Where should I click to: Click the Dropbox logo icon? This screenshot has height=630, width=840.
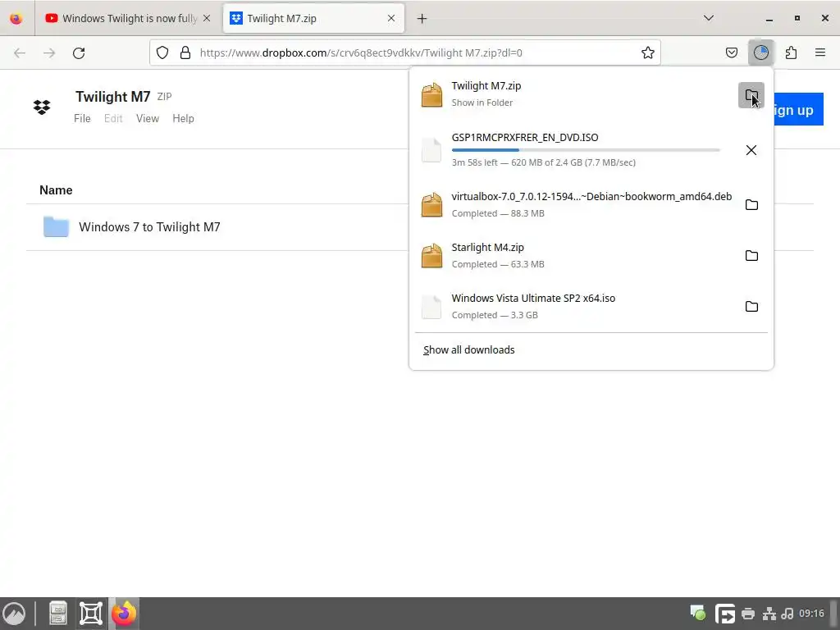tap(42, 107)
